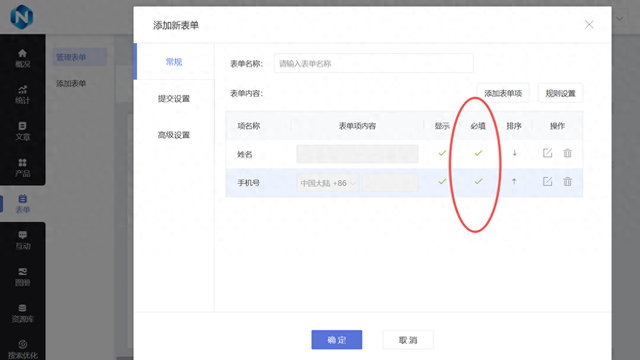
Task: Move 手机号 row up with sort arrow
Action: 514,182
